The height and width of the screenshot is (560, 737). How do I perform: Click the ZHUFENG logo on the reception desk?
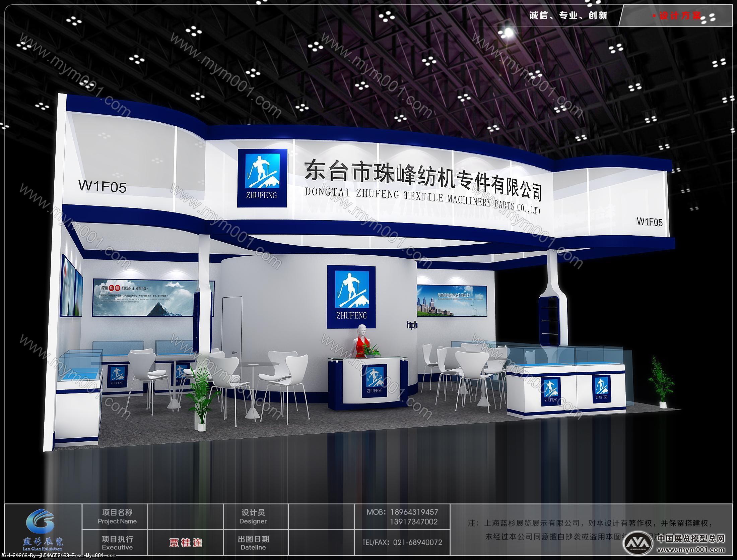point(374,381)
